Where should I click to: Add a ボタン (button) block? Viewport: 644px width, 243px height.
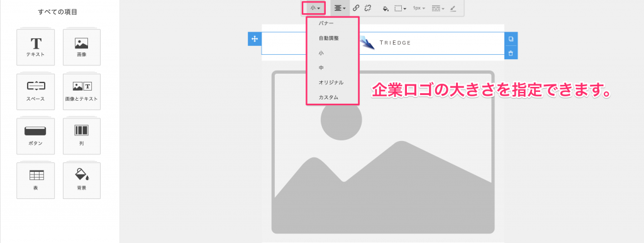point(36,136)
